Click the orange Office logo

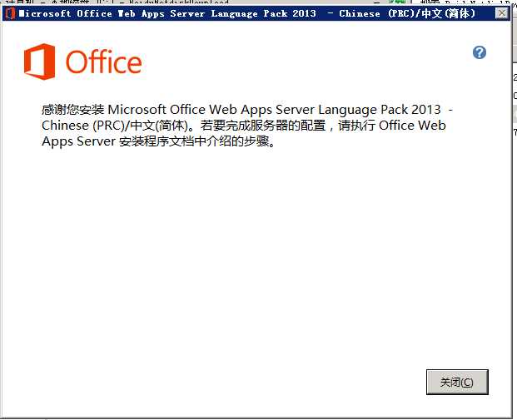point(83,62)
